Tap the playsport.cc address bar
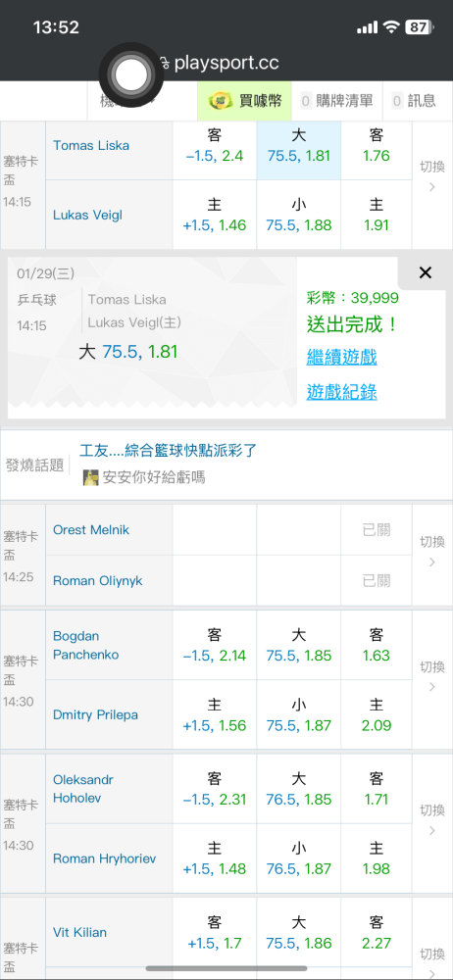 coord(226,63)
